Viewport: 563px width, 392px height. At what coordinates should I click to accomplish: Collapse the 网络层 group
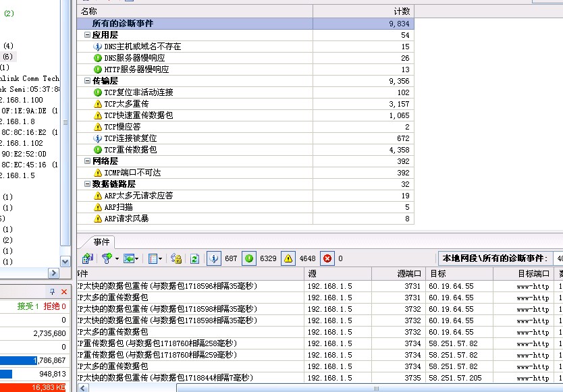(x=87, y=161)
